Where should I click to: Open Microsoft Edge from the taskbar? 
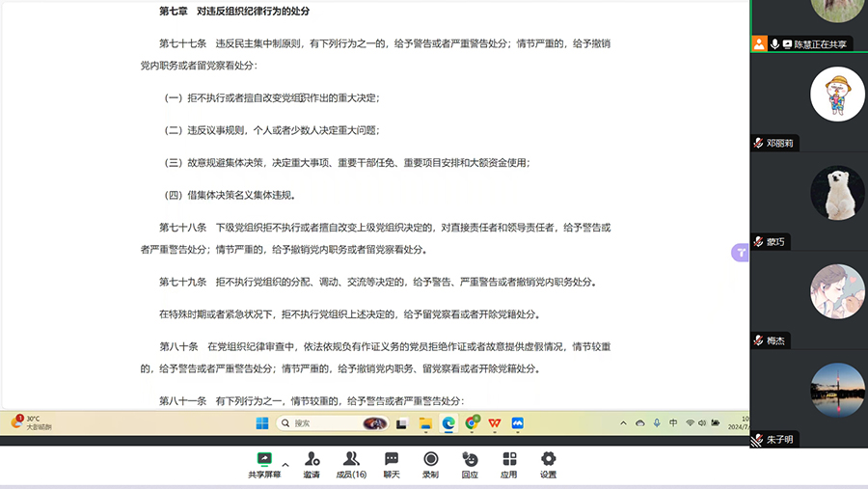coord(448,423)
